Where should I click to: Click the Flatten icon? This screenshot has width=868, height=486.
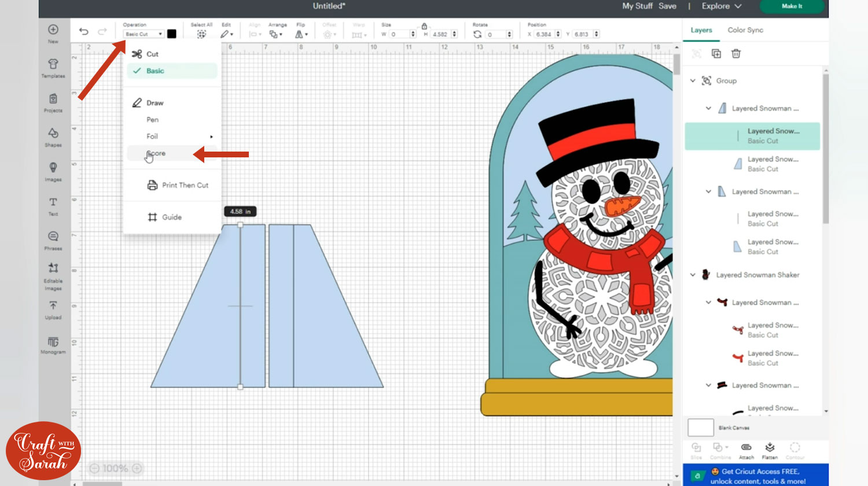[x=770, y=450]
